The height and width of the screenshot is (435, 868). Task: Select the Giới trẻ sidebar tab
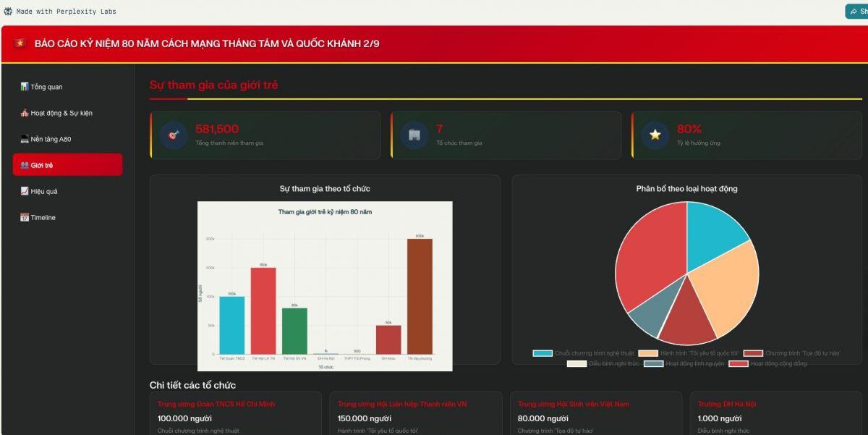click(x=67, y=165)
